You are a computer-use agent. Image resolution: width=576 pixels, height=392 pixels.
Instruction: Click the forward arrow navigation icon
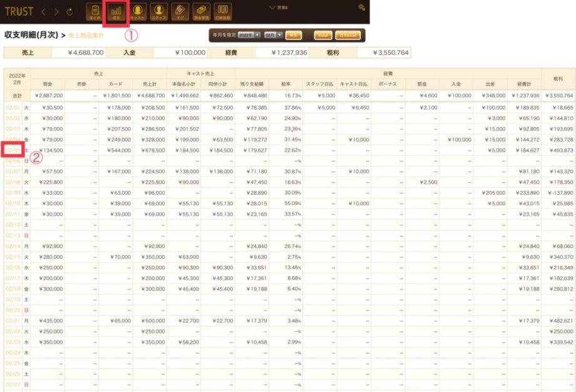(x=56, y=11)
